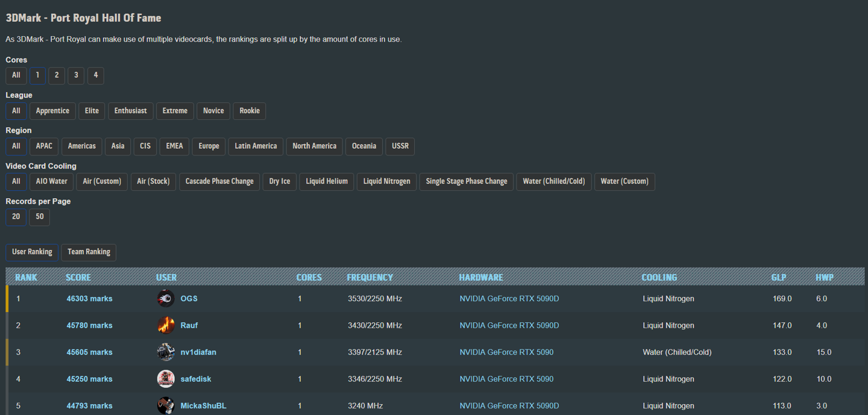Switch to User Ranking tab
This screenshot has height=415, width=868.
pos(32,252)
